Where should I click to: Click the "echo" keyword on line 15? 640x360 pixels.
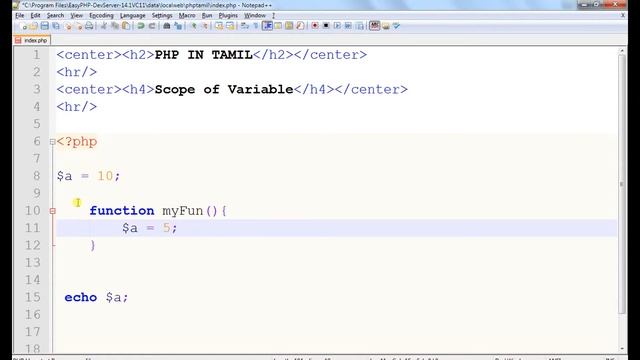80,297
